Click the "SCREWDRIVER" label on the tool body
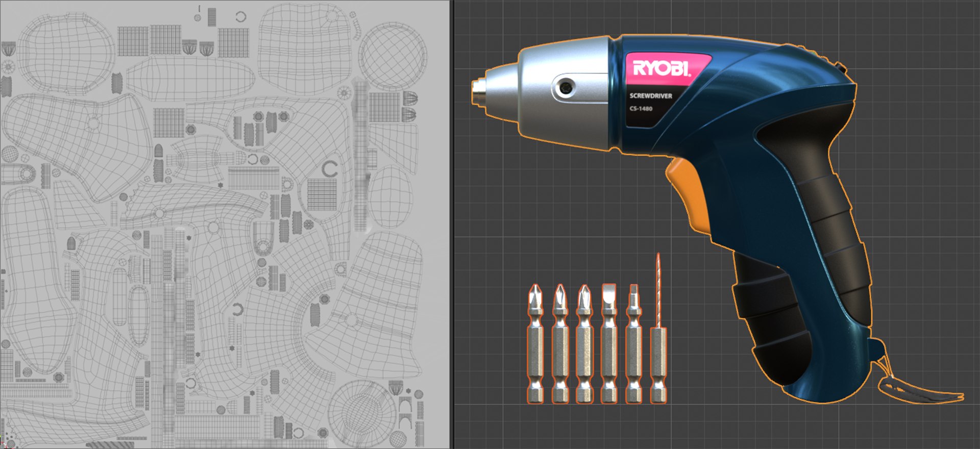980x449 pixels. (x=651, y=96)
